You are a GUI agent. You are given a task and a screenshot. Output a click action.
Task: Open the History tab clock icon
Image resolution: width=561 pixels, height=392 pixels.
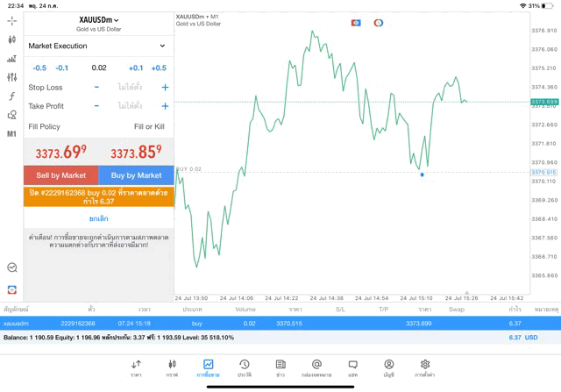tap(244, 367)
